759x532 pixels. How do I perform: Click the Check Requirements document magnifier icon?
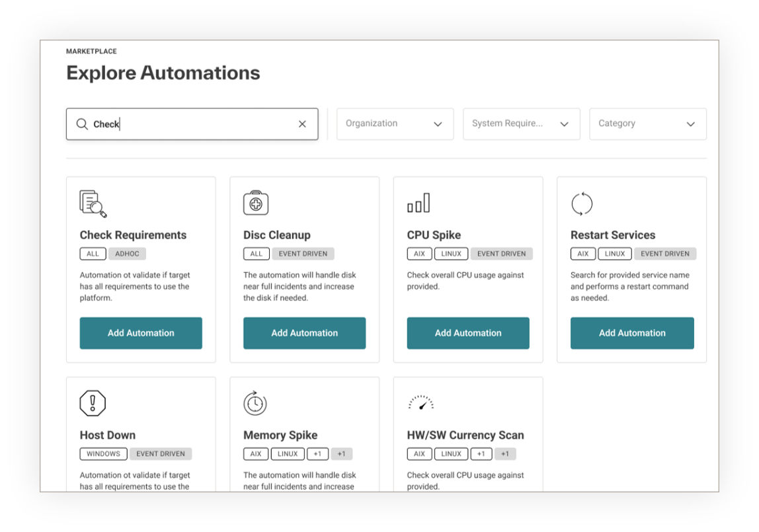(93, 204)
